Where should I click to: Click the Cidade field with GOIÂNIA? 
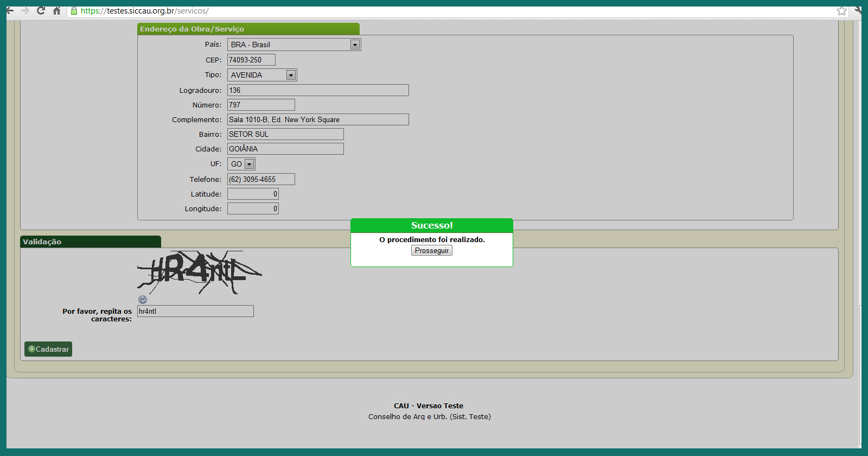click(x=285, y=149)
